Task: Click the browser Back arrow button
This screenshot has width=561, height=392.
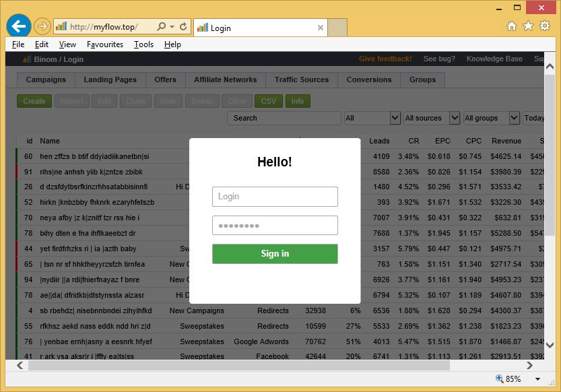Action: (19, 26)
